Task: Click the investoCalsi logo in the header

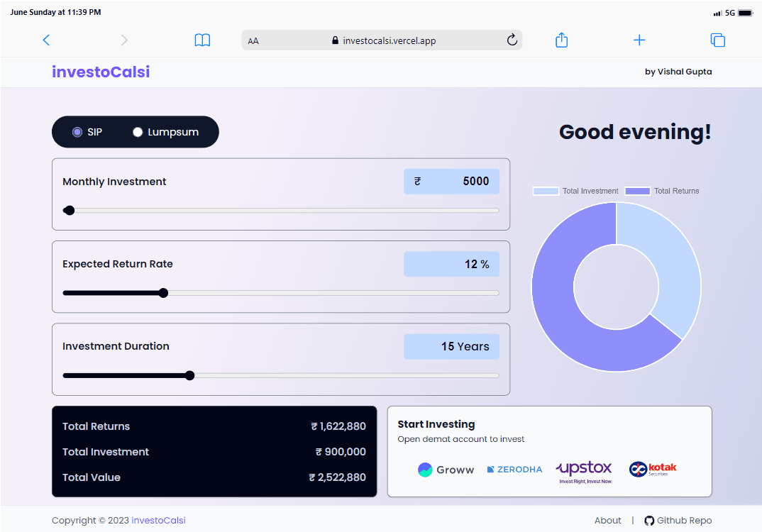Action: click(101, 72)
